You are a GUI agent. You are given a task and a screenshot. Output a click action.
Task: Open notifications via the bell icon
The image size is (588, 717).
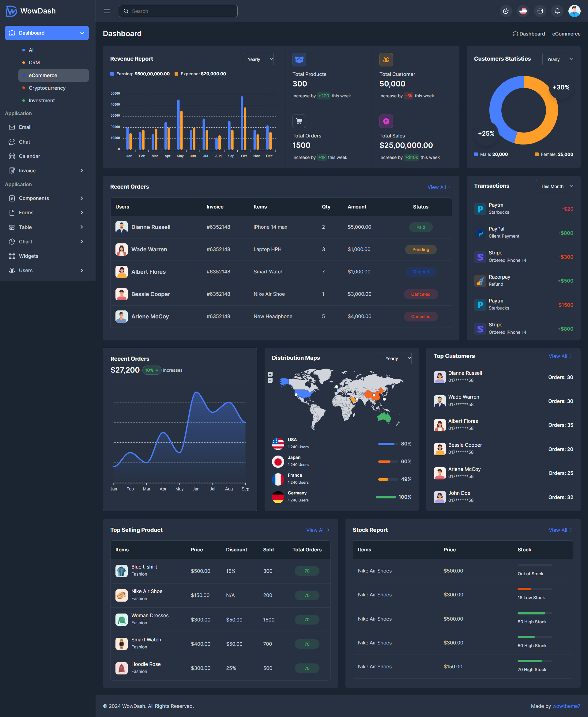557,11
